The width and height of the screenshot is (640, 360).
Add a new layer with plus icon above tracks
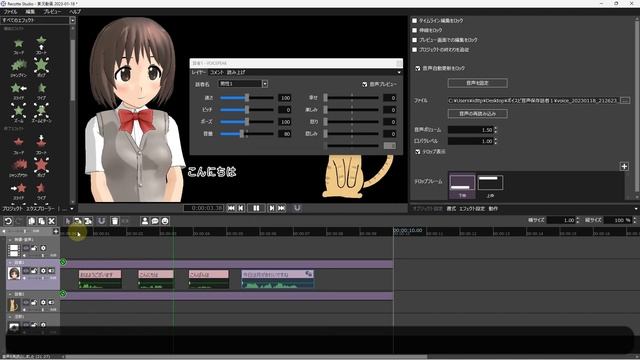click(56, 231)
